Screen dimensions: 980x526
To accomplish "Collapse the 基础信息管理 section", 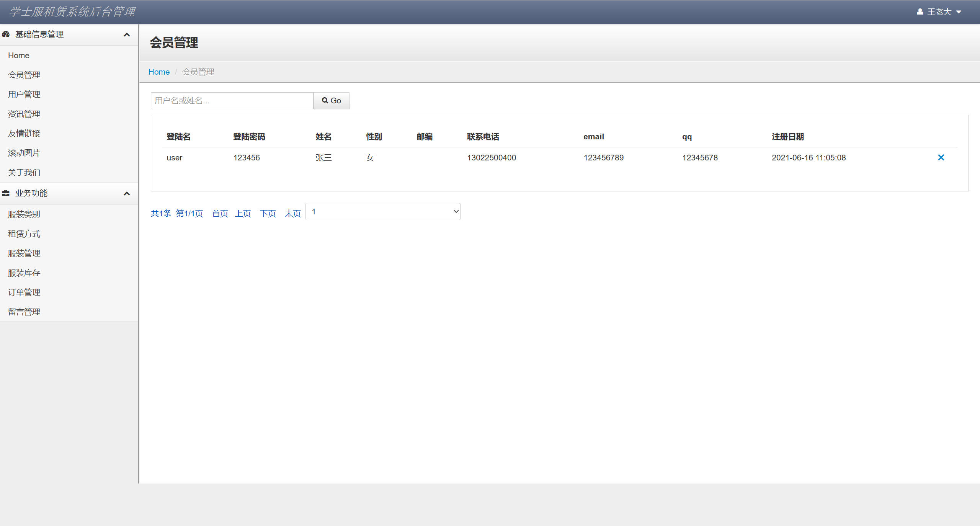I will coord(127,34).
